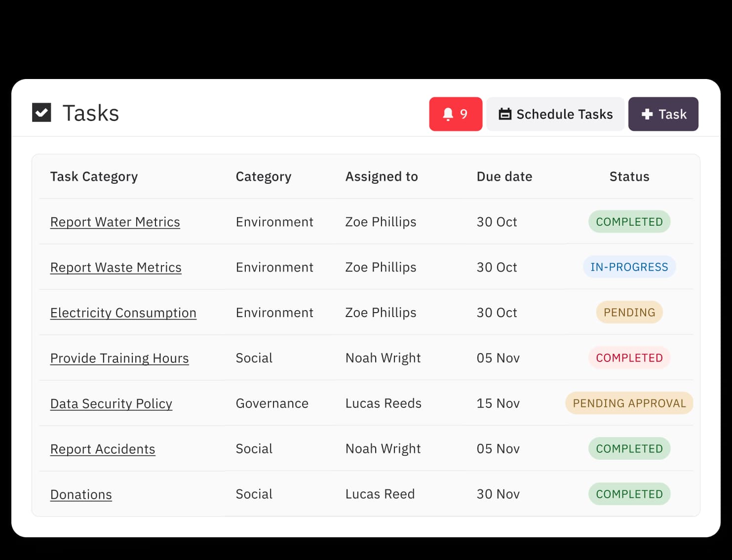Click the Assigned to column header
Screen dimensions: 732x560
382,177
